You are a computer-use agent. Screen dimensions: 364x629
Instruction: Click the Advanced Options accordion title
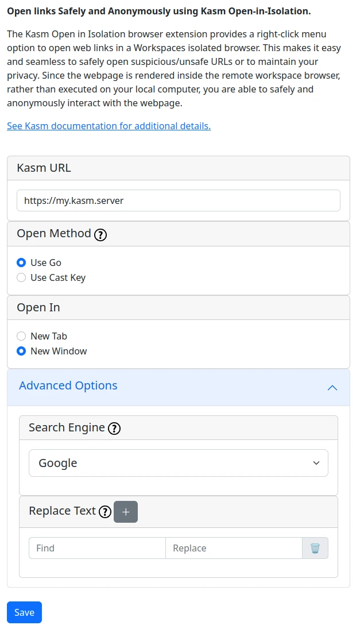tap(68, 385)
